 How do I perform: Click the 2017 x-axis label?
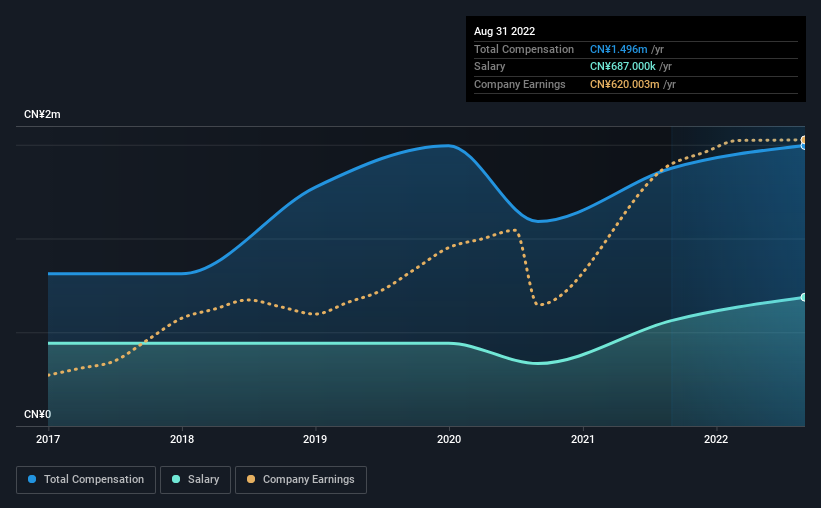coord(48,439)
